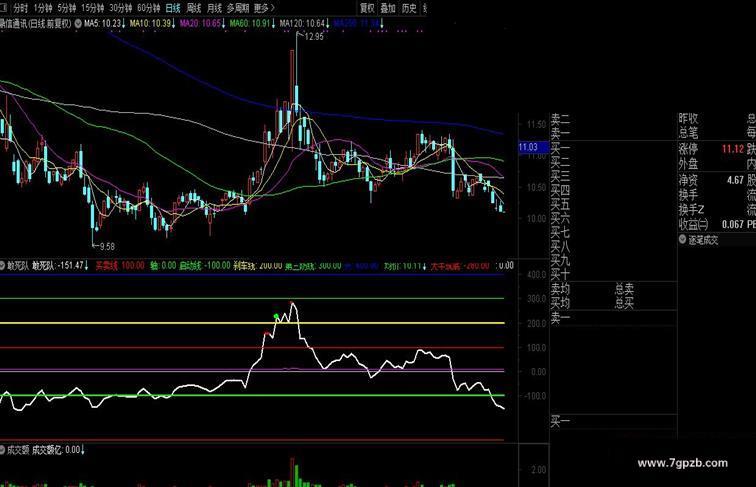Switch to the 分时 intraday chart
This screenshot has width=756, height=487.
click(x=21, y=8)
